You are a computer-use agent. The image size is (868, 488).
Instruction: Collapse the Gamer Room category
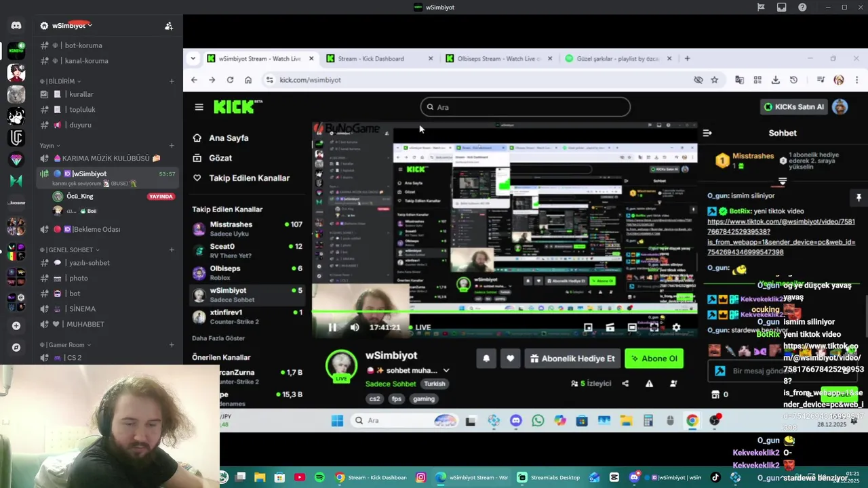coord(65,345)
